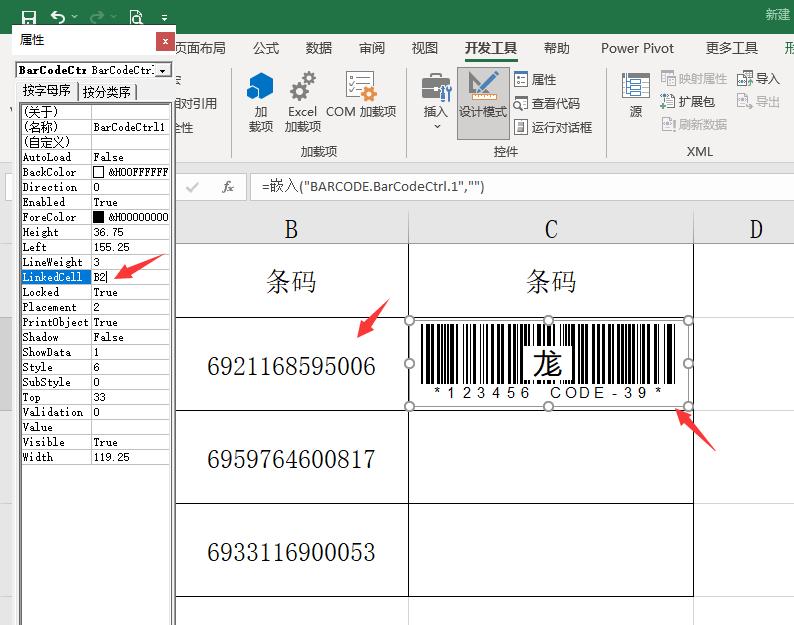Click the Visible True value

click(131, 442)
